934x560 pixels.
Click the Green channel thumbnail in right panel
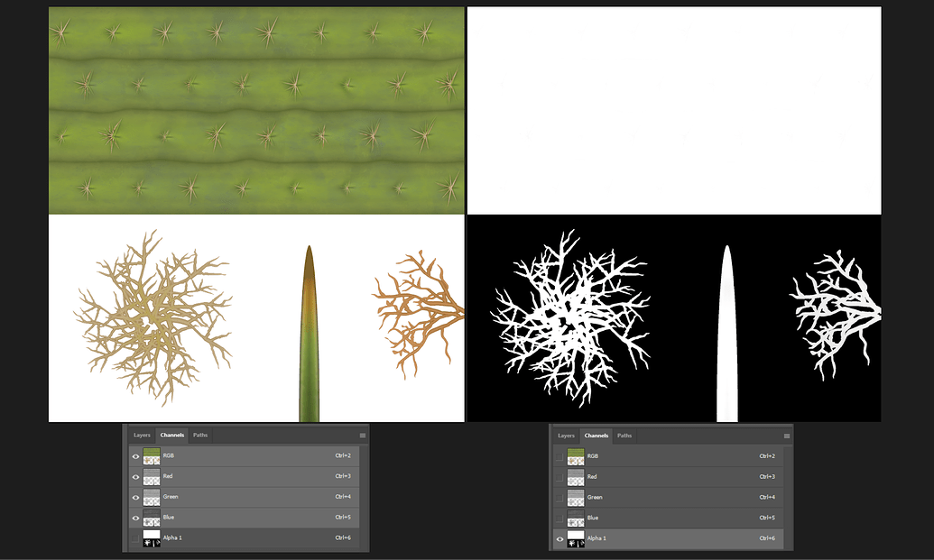tap(575, 497)
